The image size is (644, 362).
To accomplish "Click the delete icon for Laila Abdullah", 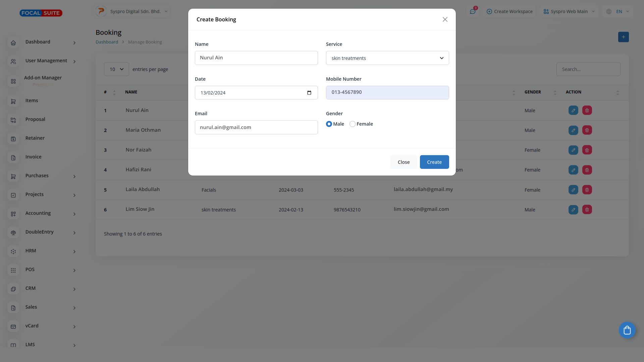I will [587, 190].
